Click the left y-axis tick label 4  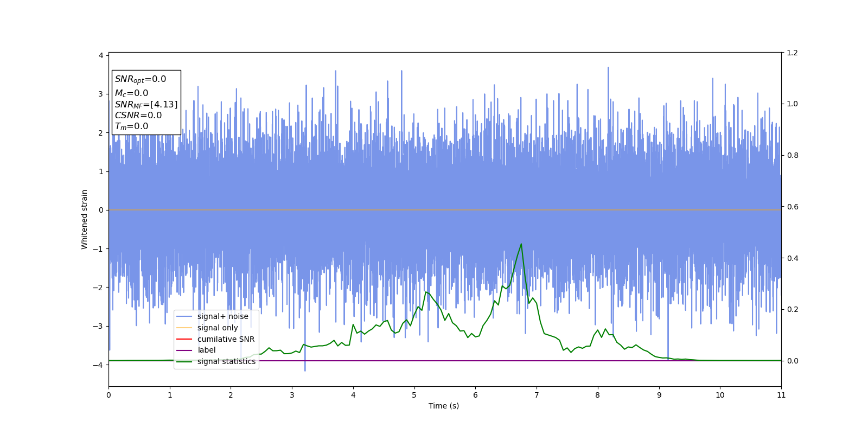click(x=101, y=55)
